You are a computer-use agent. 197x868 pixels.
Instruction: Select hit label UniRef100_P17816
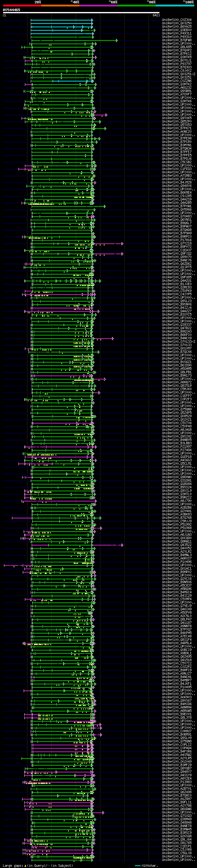tap(177, 240)
